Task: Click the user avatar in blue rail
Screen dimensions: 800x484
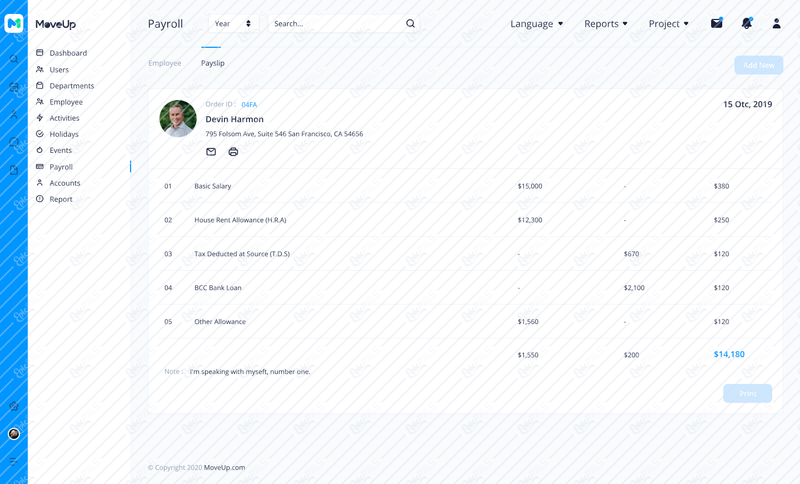Action: pyautogui.click(x=14, y=434)
